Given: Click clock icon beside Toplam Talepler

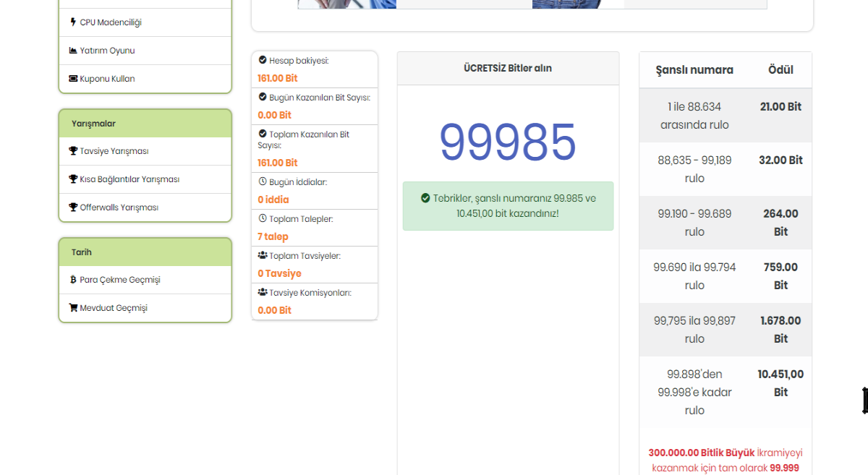Looking at the screenshot, I should click(263, 218).
